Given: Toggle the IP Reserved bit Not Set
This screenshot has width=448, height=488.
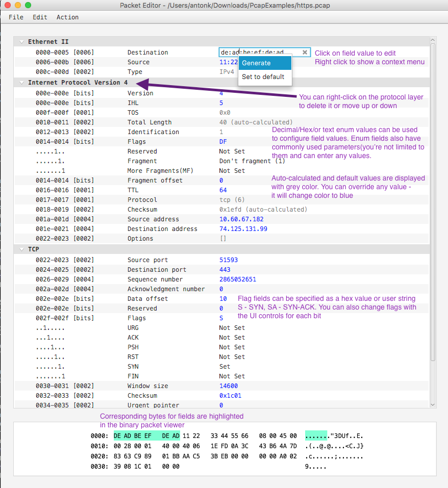Looking at the screenshot, I should pos(232,151).
